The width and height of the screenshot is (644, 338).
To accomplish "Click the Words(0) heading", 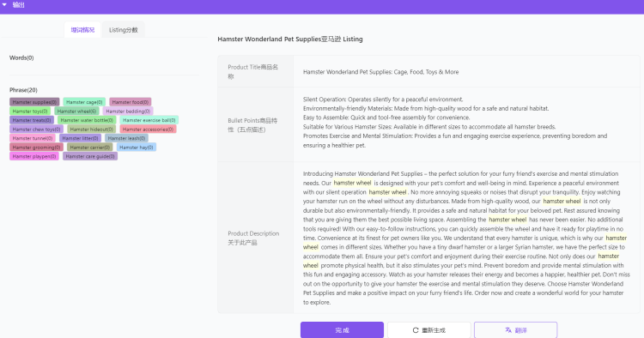I will tap(21, 57).
